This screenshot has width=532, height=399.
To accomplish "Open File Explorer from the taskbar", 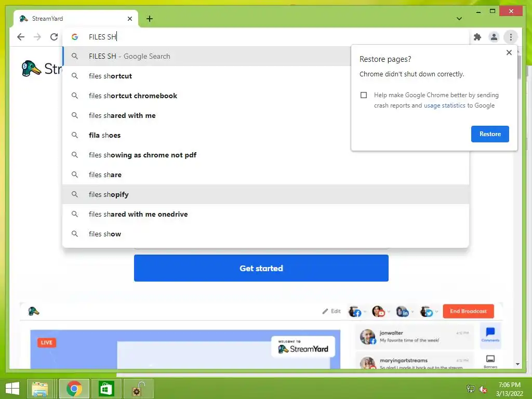I will pos(39,389).
